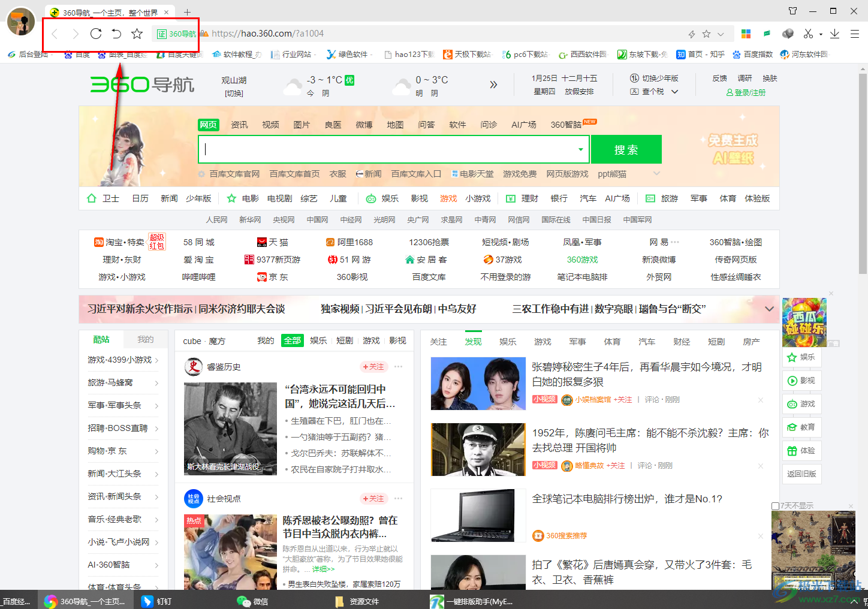This screenshot has width=868, height=609.
Task: Expand the 查个税 tools dropdown
Action: 674,92
